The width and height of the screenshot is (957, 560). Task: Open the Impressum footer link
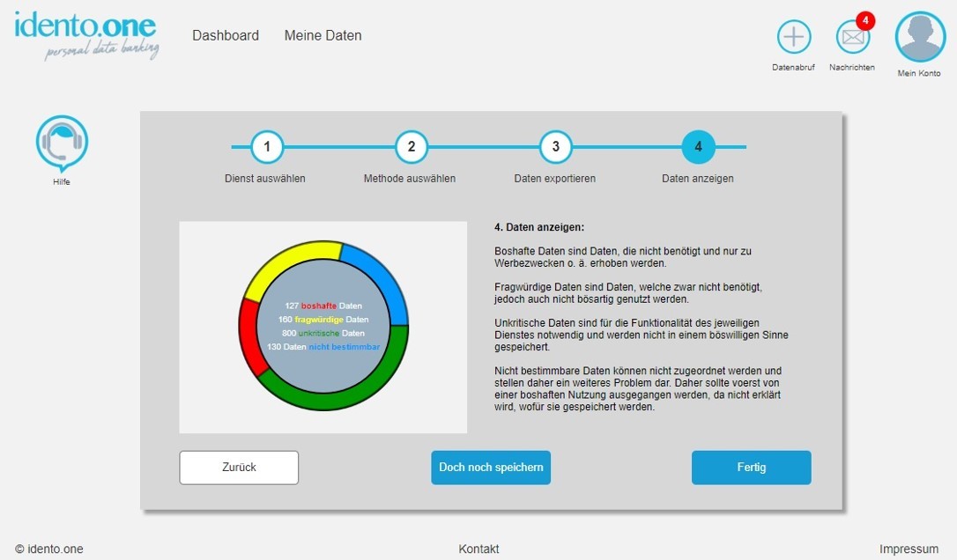click(909, 549)
